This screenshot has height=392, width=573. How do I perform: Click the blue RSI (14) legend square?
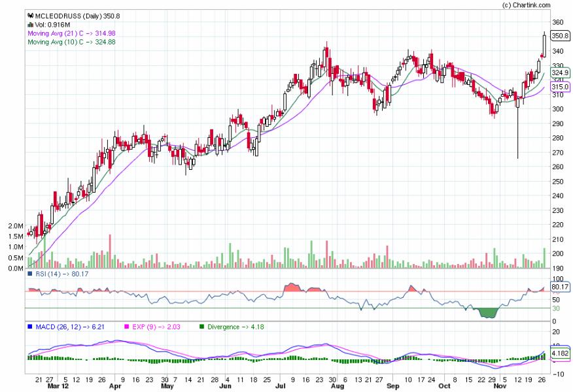[x=30, y=273]
